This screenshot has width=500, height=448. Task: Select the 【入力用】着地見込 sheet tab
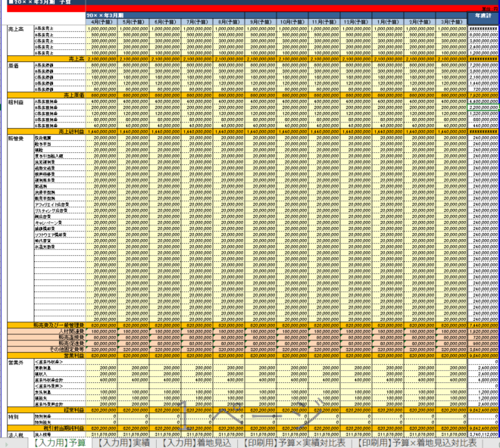click(x=197, y=442)
